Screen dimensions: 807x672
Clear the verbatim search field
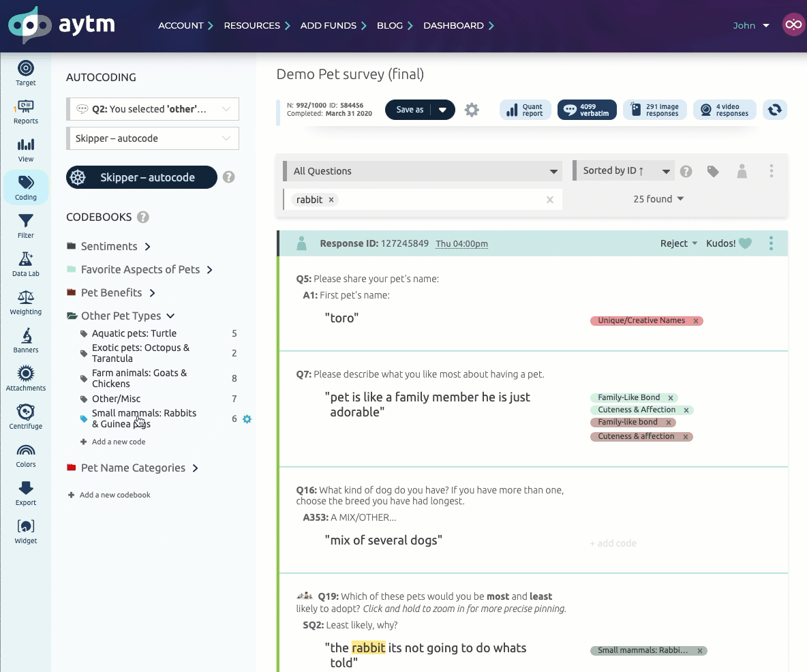point(549,200)
